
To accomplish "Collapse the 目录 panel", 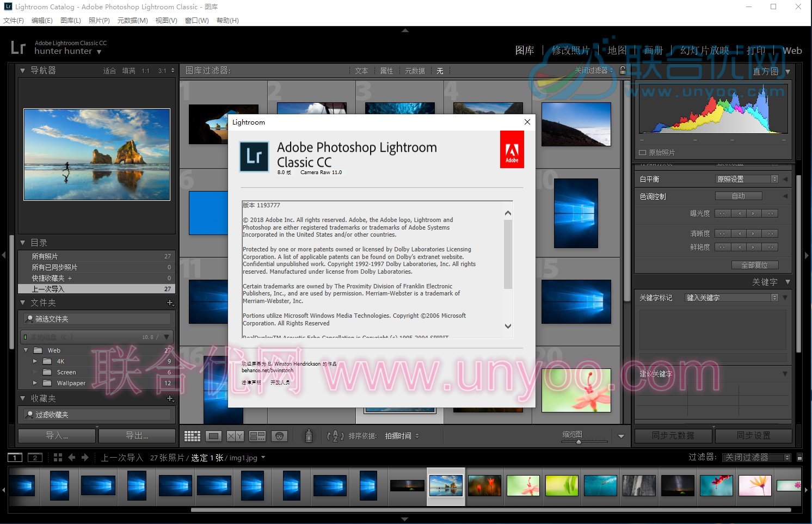I will [22, 243].
